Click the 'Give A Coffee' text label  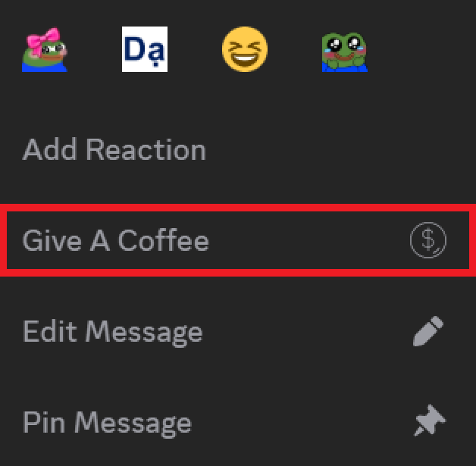point(116,240)
